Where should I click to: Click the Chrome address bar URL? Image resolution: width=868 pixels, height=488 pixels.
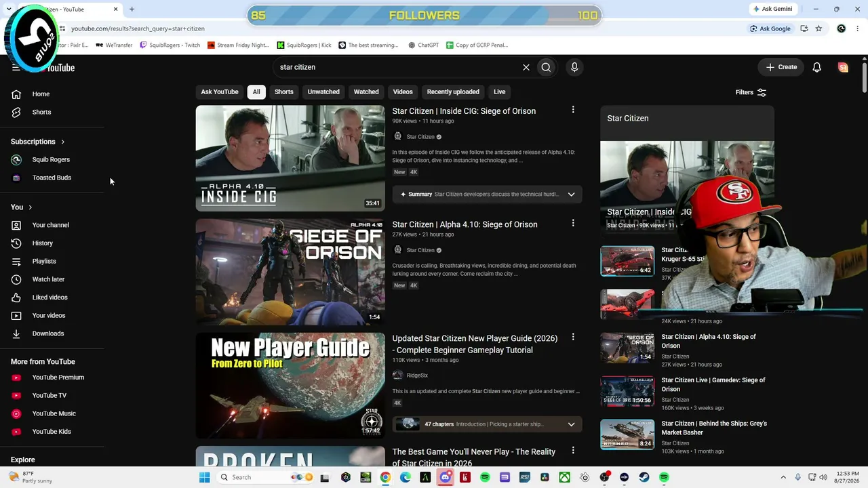tap(138, 28)
